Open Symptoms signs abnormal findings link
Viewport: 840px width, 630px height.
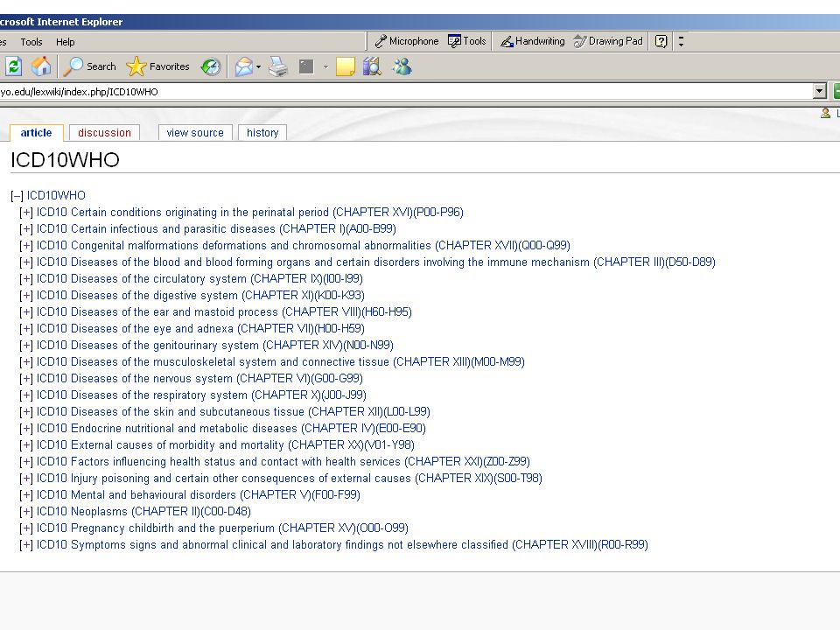pyautogui.click(x=342, y=545)
